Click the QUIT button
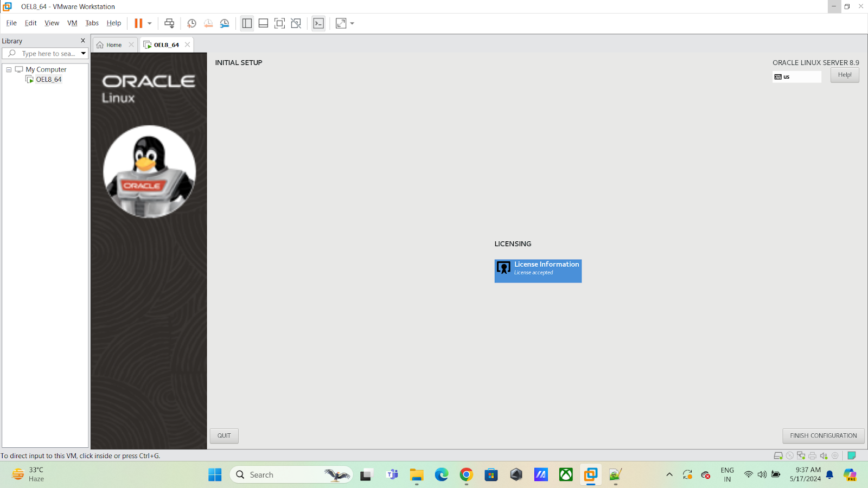This screenshot has width=868, height=488. coord(224,436)
